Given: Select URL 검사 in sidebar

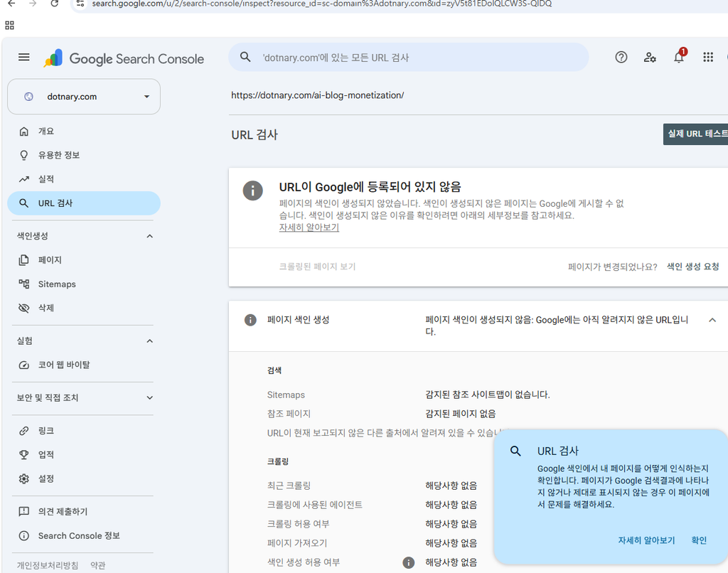Looking at the screenshot, I should point(84,203).
